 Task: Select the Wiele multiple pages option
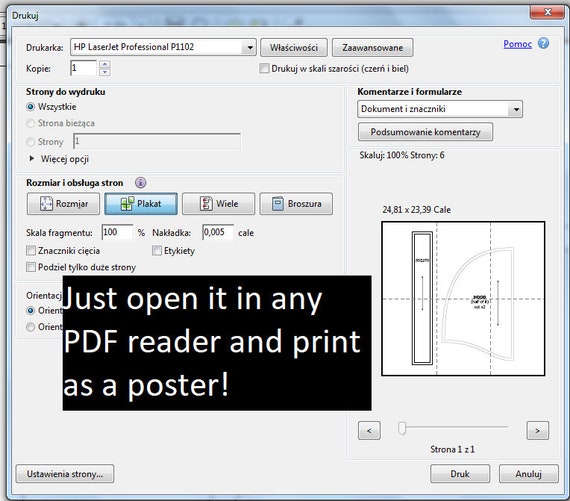[218, 204]
